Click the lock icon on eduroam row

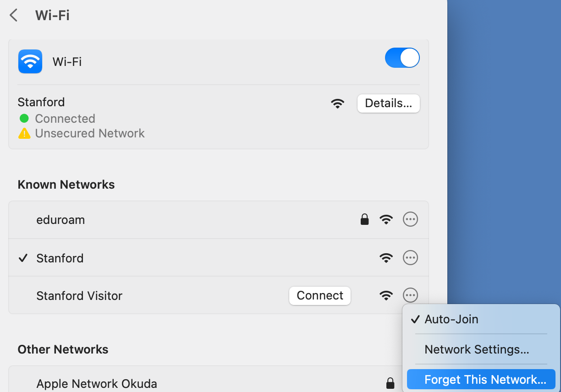[364, 220]
